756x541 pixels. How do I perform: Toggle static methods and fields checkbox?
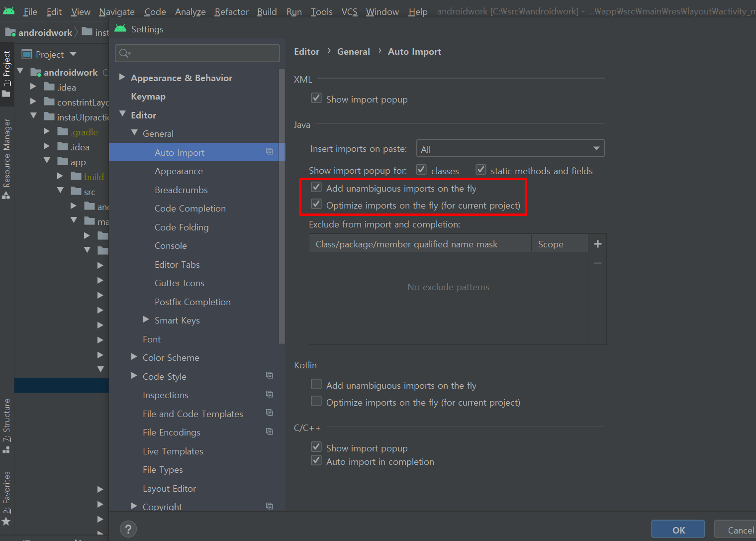pos(481,170)
